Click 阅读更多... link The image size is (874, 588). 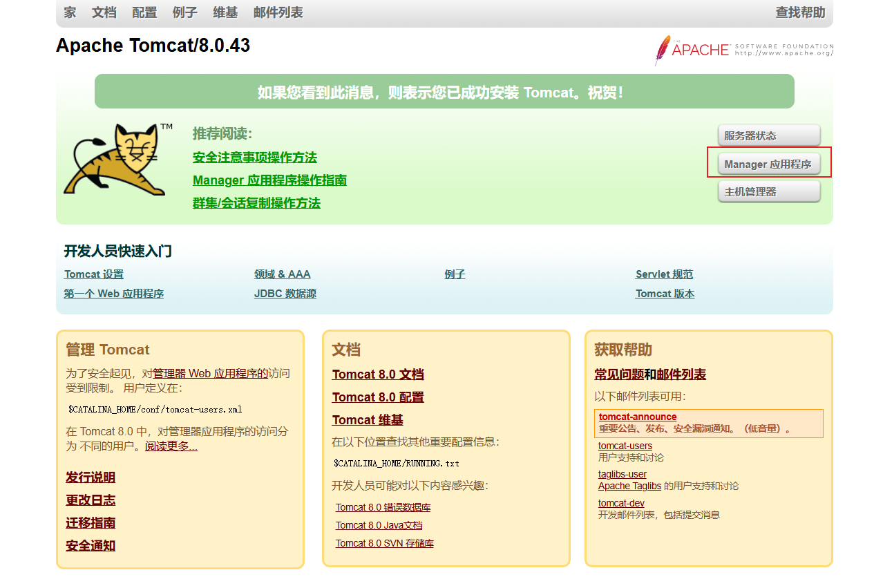pyautogui.click(x=171, y=446)
